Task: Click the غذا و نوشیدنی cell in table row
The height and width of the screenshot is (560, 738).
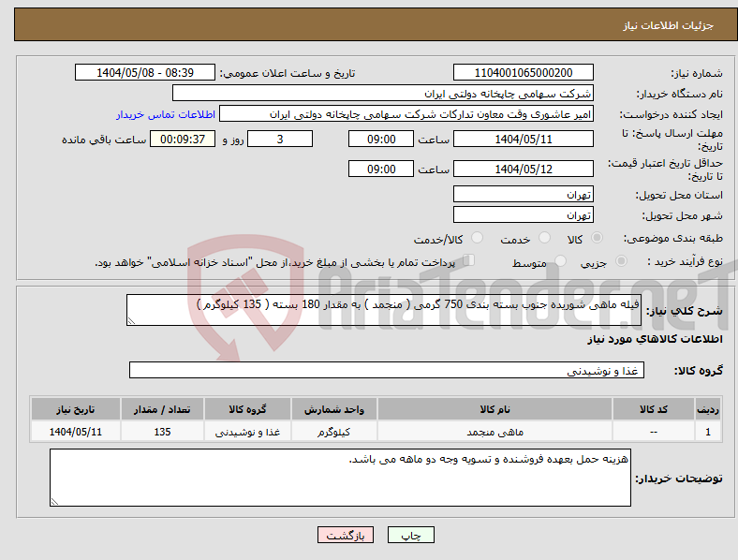Action: pyautogui.click(x=247, y=432)
